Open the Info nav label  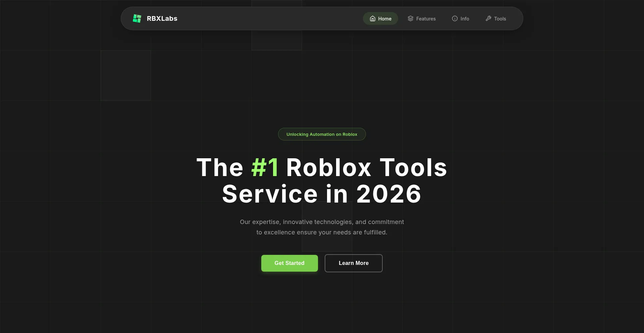point(465,19)
